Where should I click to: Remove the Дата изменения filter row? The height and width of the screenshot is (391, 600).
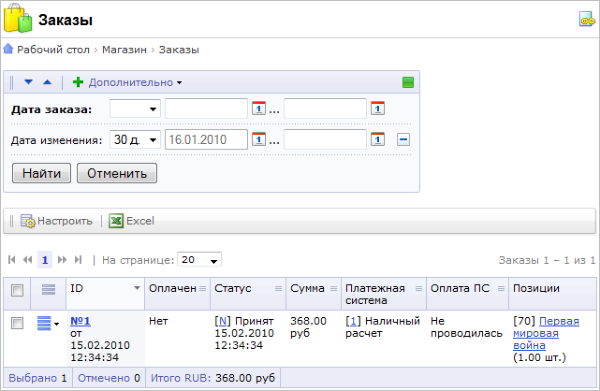[403, 139]
